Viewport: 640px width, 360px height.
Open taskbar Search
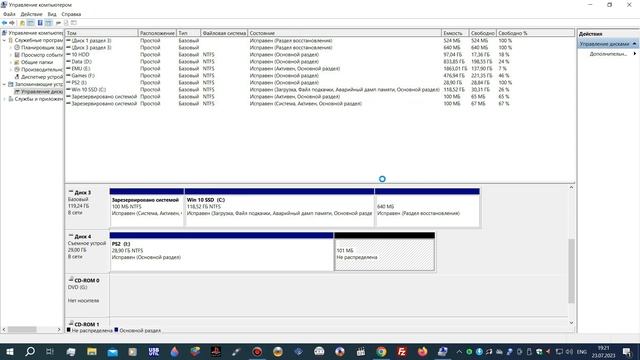[30, 351]
